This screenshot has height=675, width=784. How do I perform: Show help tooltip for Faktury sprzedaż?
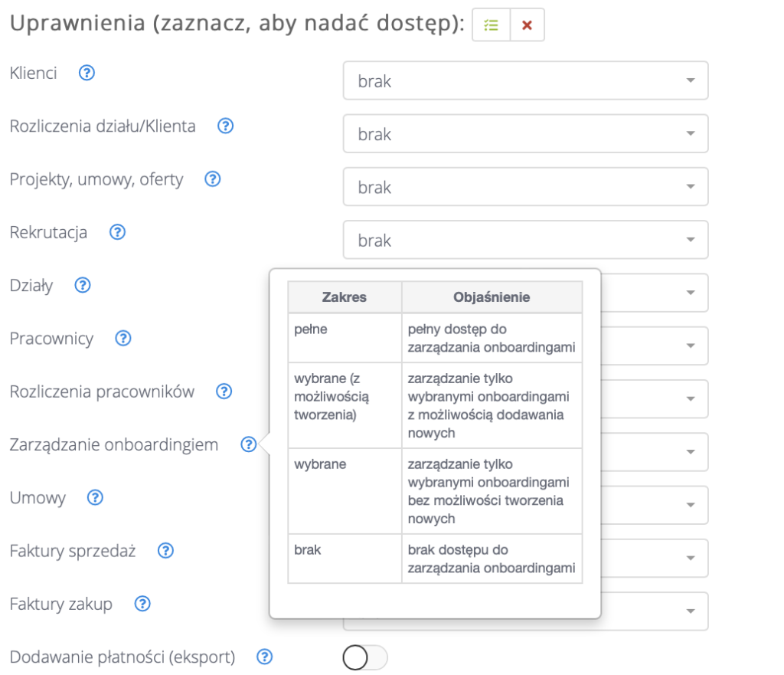click(165, 550)
